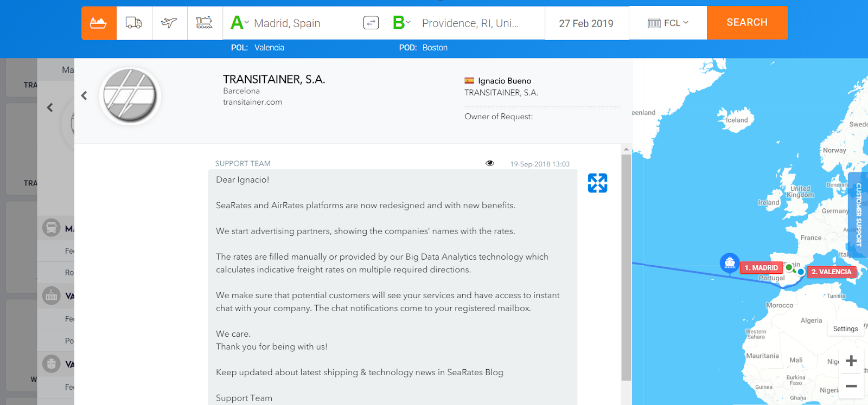The height and width of the screenshot is (405, 868).
Task: Click the Algeria label on the map
Action: click(x=812, y=320)
